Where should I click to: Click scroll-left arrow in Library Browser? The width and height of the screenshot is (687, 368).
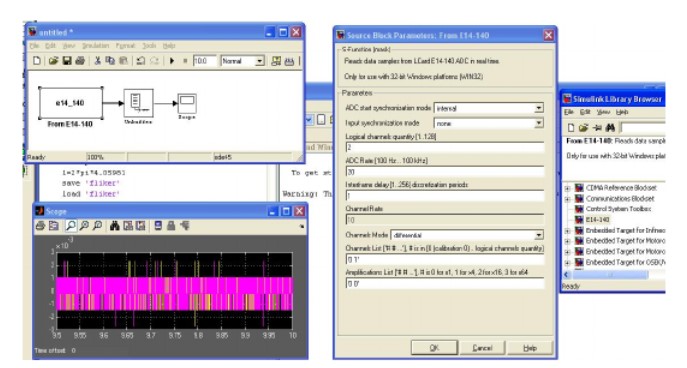(x=567, y=275)
